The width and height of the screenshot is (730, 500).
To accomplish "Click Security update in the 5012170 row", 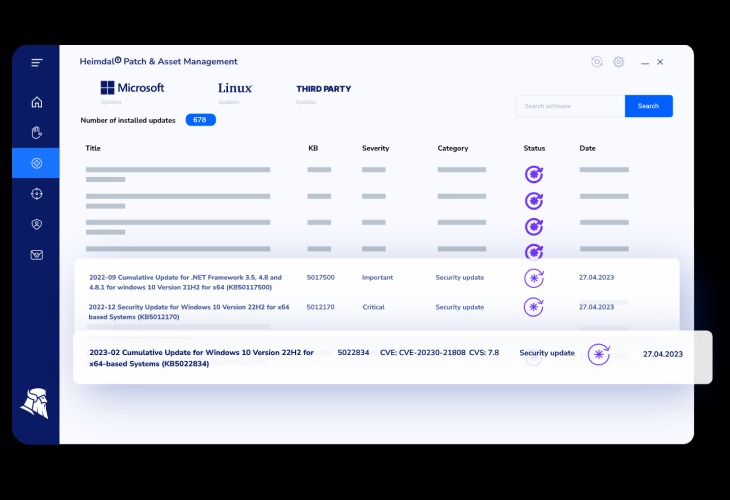I will [x=460, y=307].
